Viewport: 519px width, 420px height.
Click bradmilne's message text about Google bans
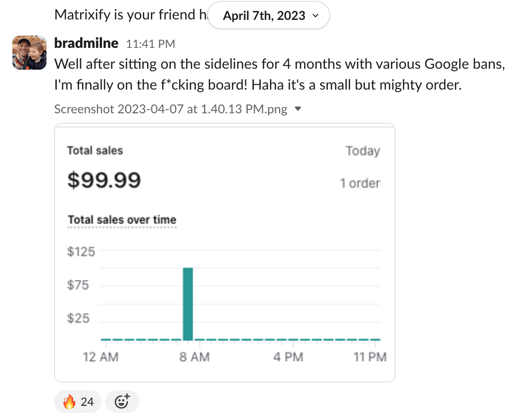click(279, 73)
